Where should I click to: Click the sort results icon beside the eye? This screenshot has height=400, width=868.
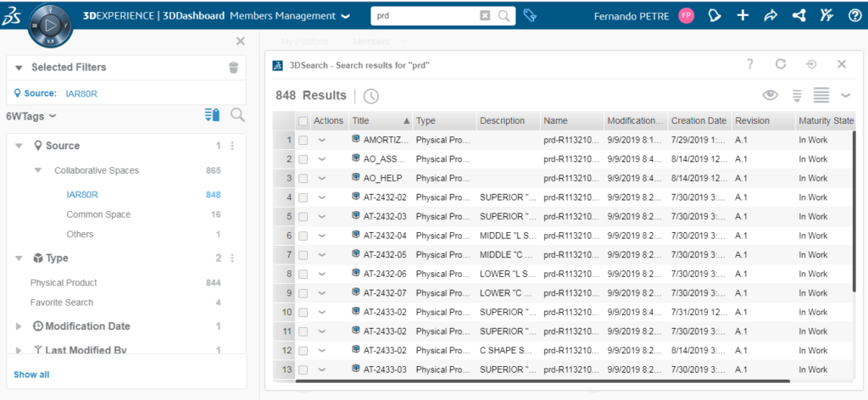click(x=797, y=96)
